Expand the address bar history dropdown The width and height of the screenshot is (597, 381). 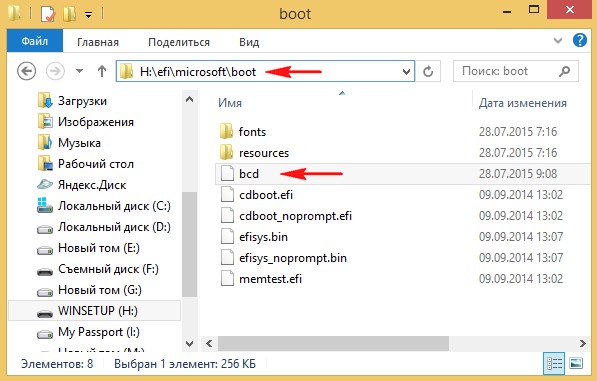pyautogui.click(x=406, y=71)
